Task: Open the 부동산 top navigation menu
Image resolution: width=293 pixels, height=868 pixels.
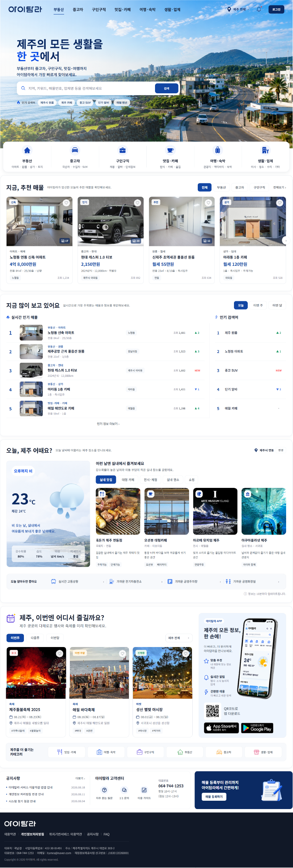Action: tap(59, 9)
